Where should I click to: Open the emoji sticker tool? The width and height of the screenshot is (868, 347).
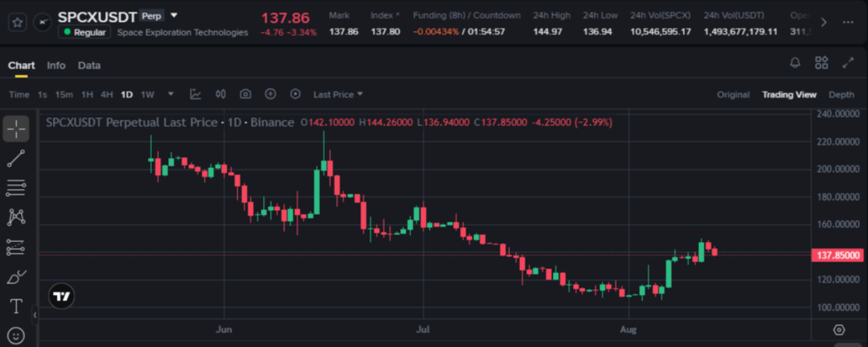click(x=16, y=335)
